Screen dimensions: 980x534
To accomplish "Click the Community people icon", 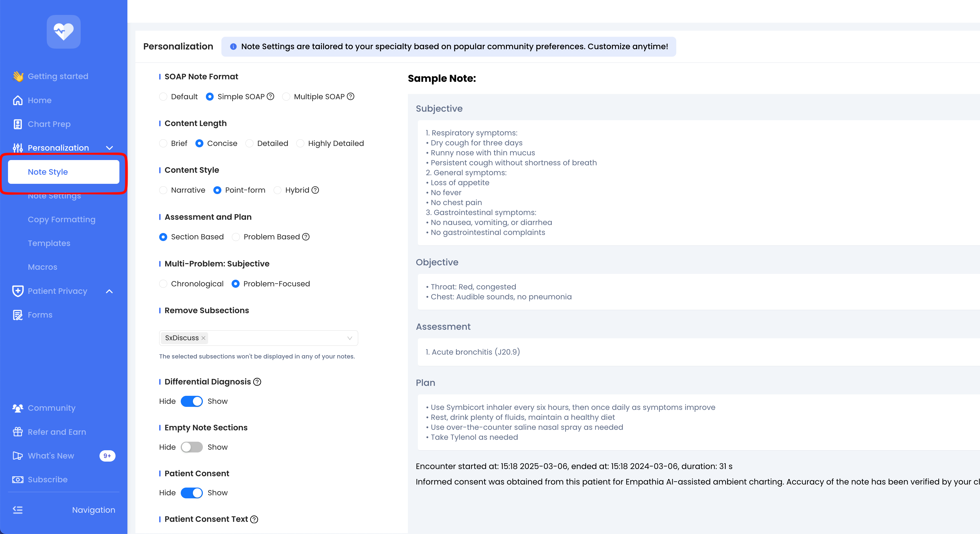I will tap(17, 408).
